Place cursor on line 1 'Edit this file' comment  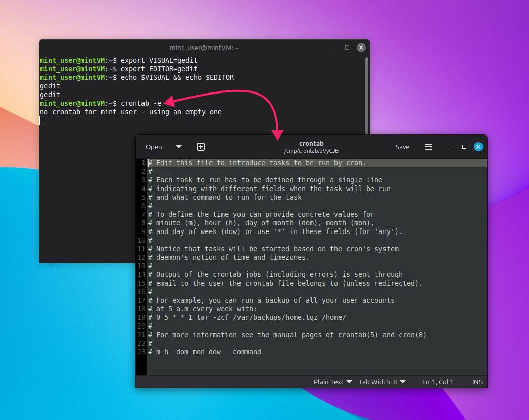pos(257,163)
